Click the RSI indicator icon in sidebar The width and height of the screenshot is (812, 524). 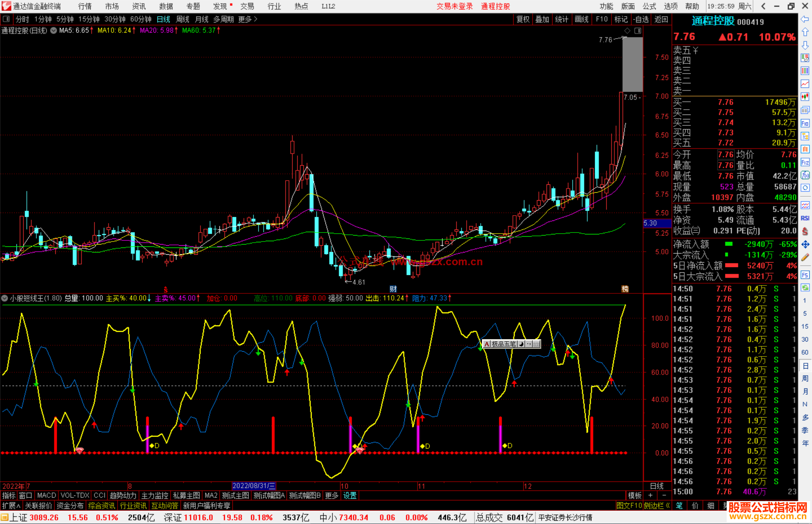(805, 218)
